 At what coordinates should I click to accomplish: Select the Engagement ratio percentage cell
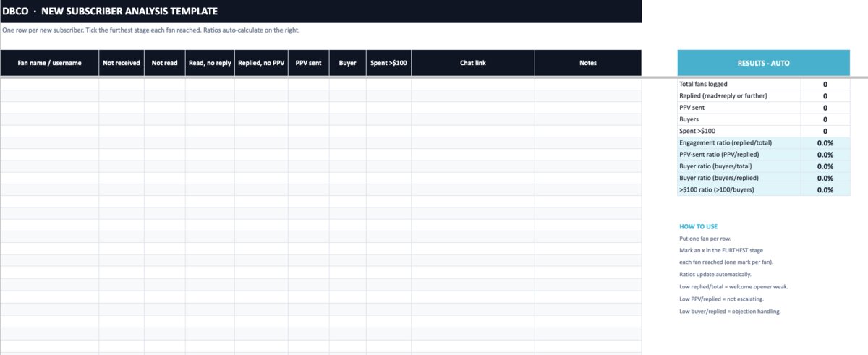coord(825,143)
